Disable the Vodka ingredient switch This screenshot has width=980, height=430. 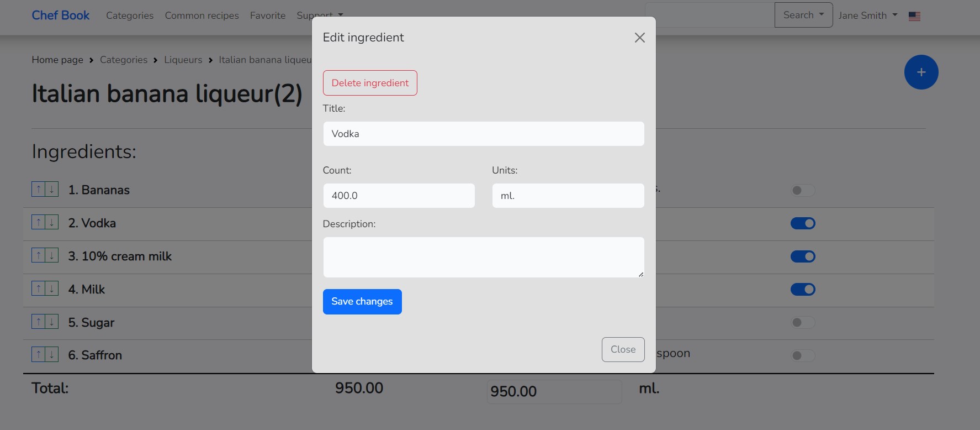(803, 223)
